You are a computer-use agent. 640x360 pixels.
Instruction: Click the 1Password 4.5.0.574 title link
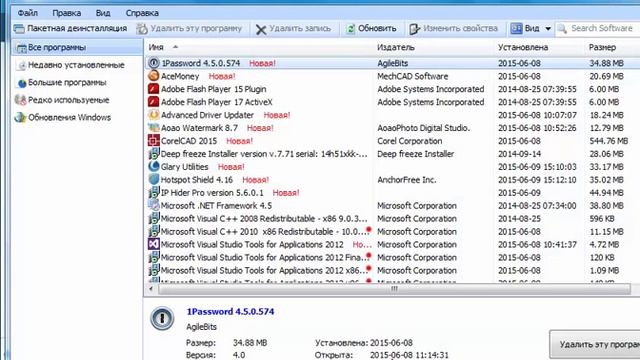pos(230,311)
